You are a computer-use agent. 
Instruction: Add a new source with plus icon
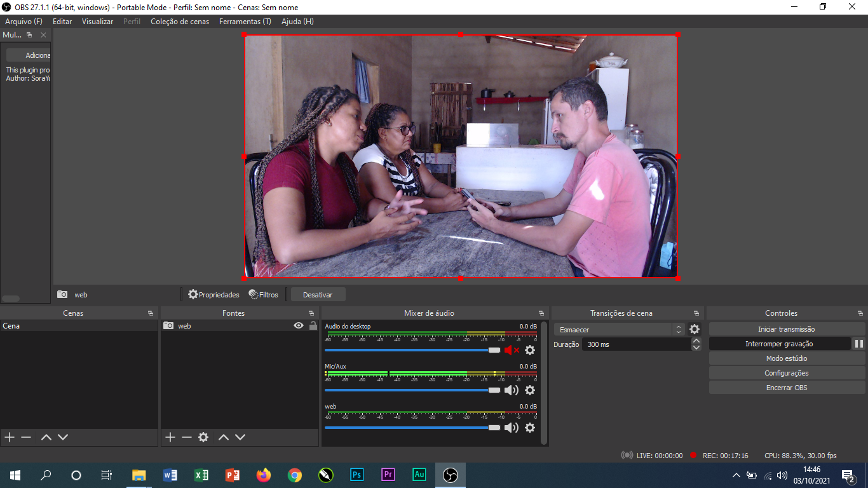tap(170, 437)
